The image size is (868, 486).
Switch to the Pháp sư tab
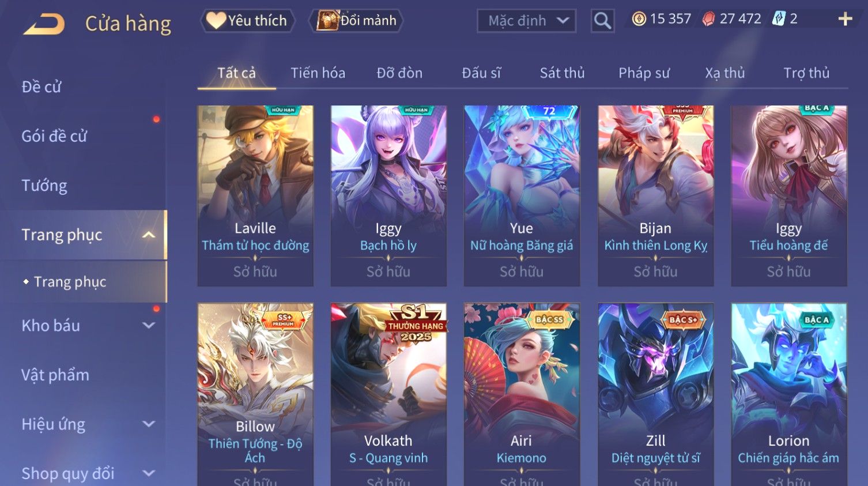(644, 73)
